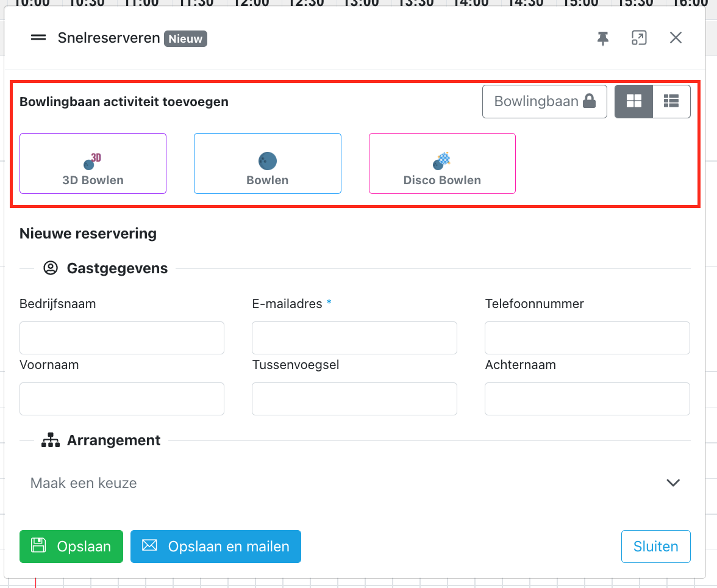The width and height of the screenshot is (717, 588).
Task: Click the Sluiten button
Action: pyautogui.click(x=655, y=546)
